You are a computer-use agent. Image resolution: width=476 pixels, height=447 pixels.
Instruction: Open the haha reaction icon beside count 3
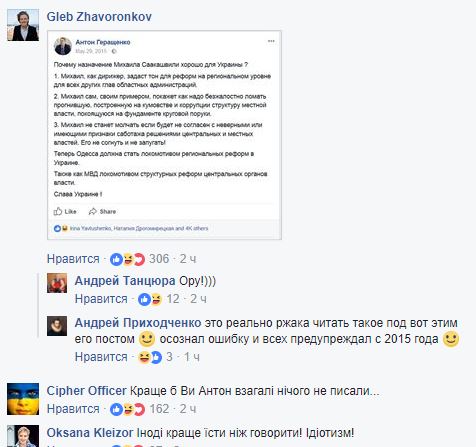(x=144, y=357)
